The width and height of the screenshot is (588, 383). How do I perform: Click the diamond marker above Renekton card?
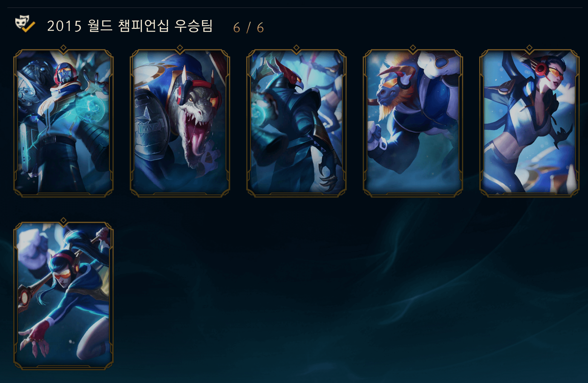[180, 48]
